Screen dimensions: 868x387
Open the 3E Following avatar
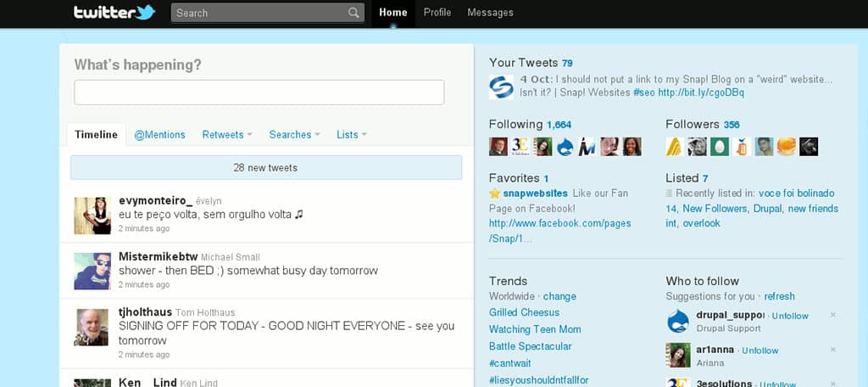pos(520,146)
